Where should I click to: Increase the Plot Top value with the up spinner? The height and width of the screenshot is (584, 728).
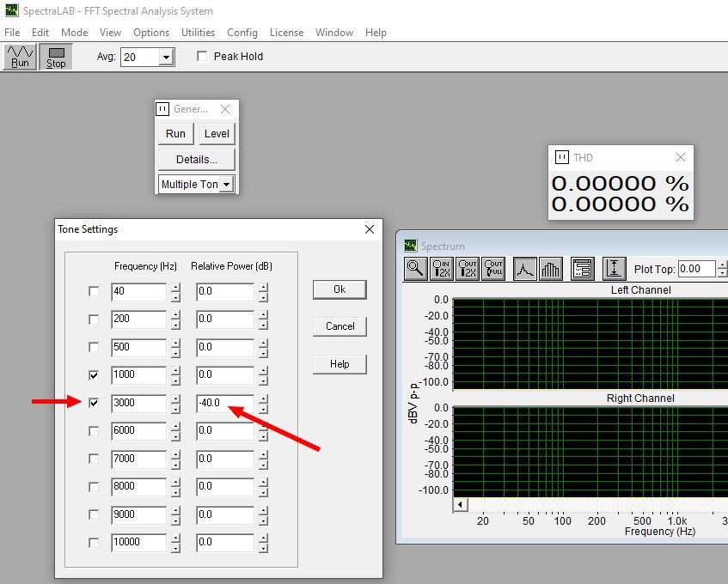pyautogui.click(x=722, y=265)
